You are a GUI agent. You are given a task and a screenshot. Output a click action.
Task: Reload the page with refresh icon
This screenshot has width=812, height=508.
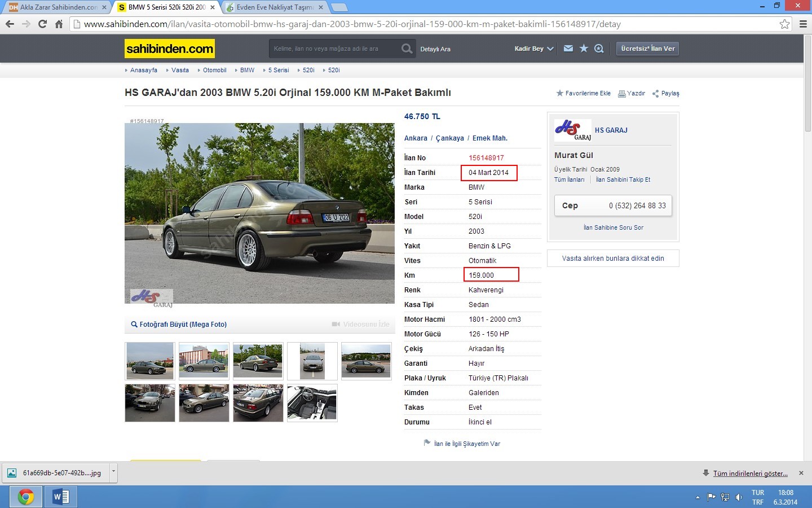pyautogui.click(x=42, y=24)
